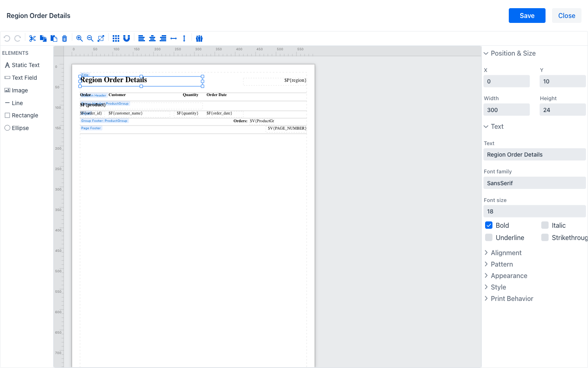Expand the Pattern section
The height and width of the screenshot is (368, 588).
pyautogui.click(x=499, y=264)
